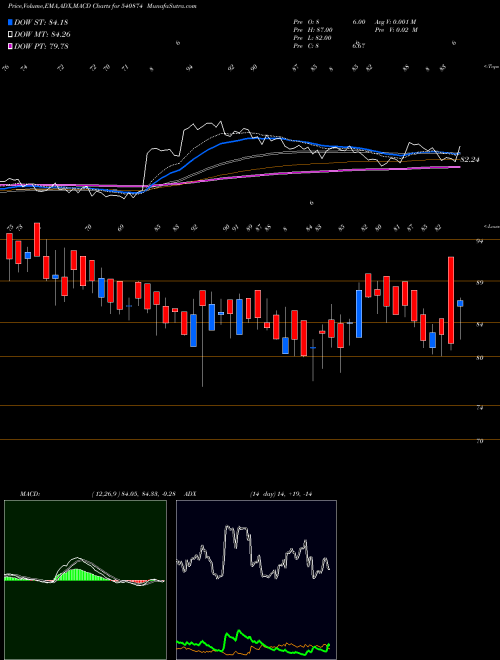The image size is (500, 660).
Task: Click the last blue candle at chart's right edge
Action: (x=460, y=303)
